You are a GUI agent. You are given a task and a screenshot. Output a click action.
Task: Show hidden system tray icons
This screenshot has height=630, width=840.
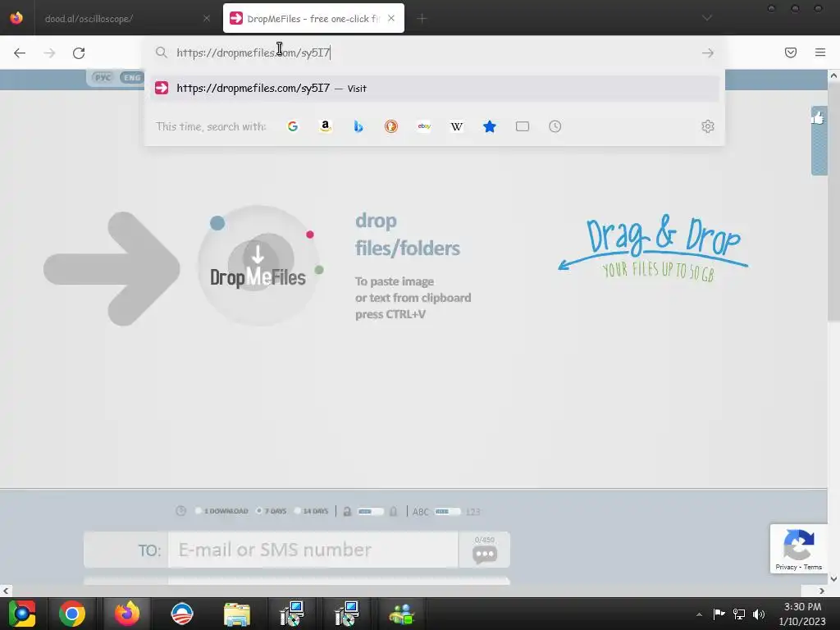(699, 614)
